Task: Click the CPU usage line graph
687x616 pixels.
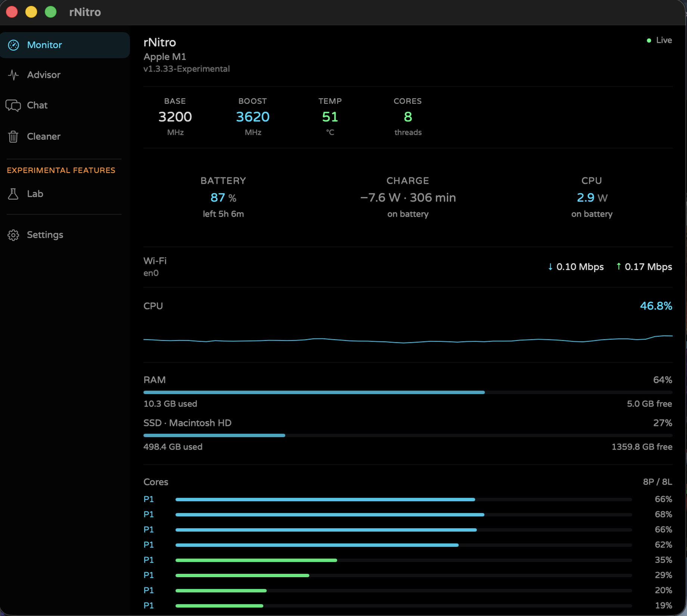Action: coord(408,339)
